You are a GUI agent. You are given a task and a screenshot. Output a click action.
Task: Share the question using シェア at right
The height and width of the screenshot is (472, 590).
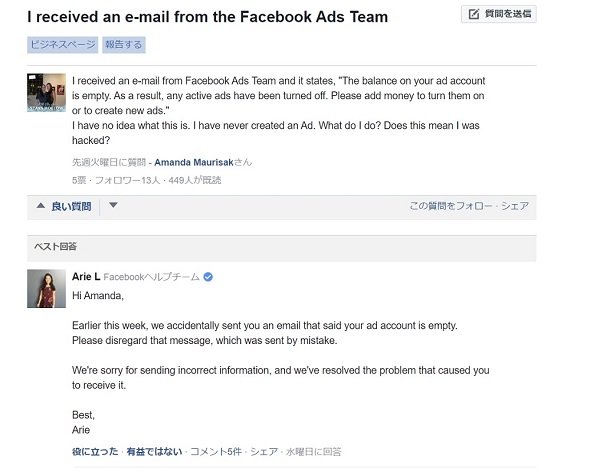515,206
